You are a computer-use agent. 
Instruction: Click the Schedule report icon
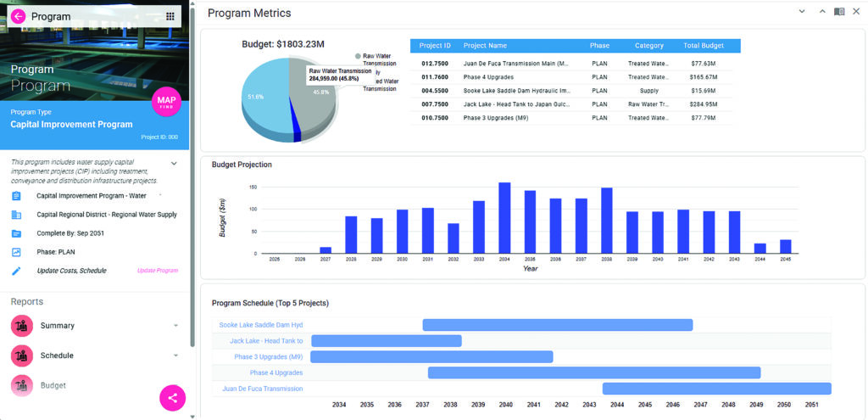point(22,356)
